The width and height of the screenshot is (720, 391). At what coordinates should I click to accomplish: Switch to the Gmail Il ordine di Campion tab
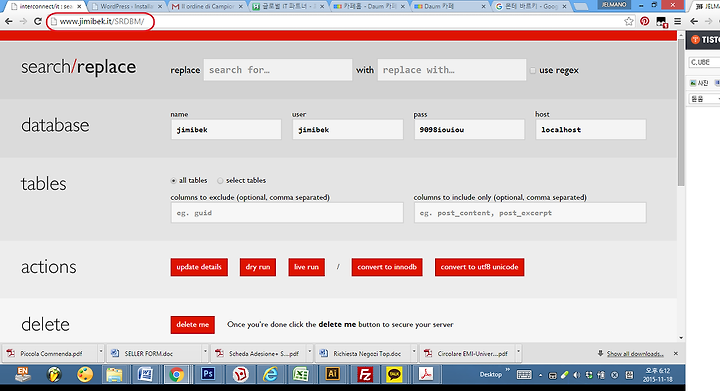tap(208, 6)
